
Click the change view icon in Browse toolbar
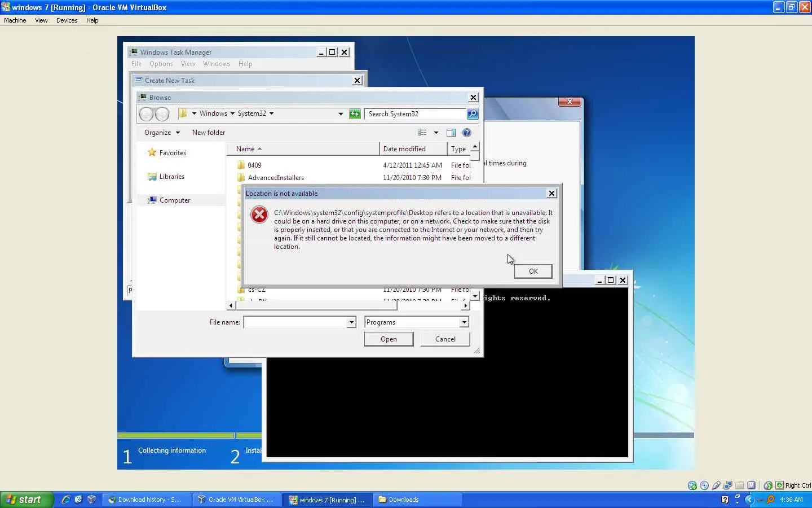pos(422,133)
